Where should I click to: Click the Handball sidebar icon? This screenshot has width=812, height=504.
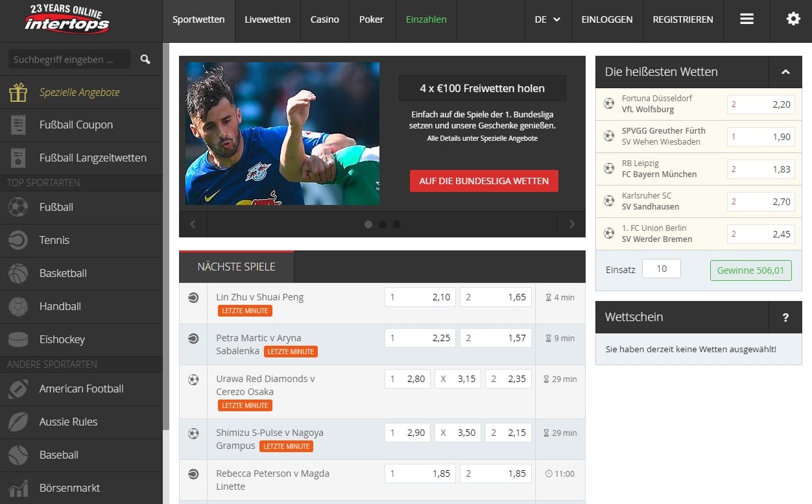click(18, 306)
